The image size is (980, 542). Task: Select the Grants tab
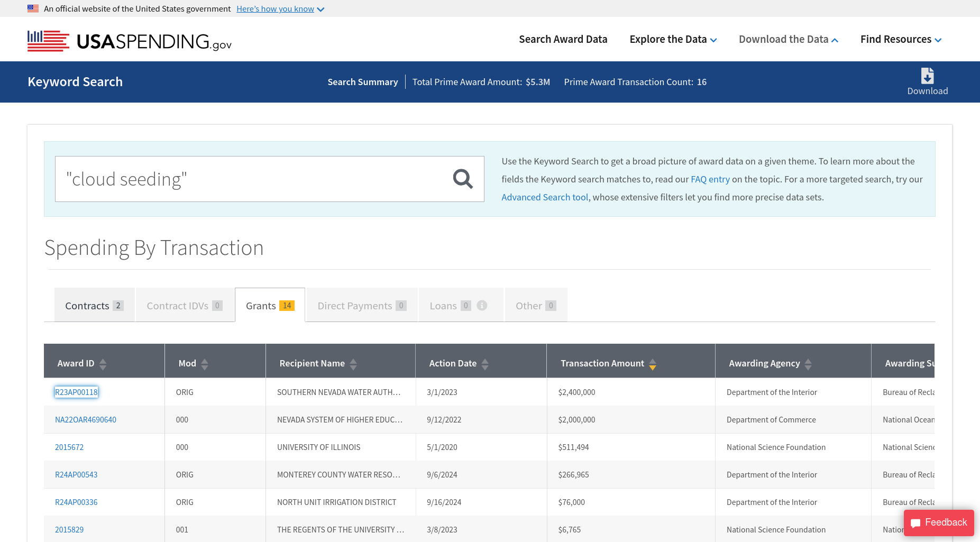pyautogui.click(x=270, y=305)
